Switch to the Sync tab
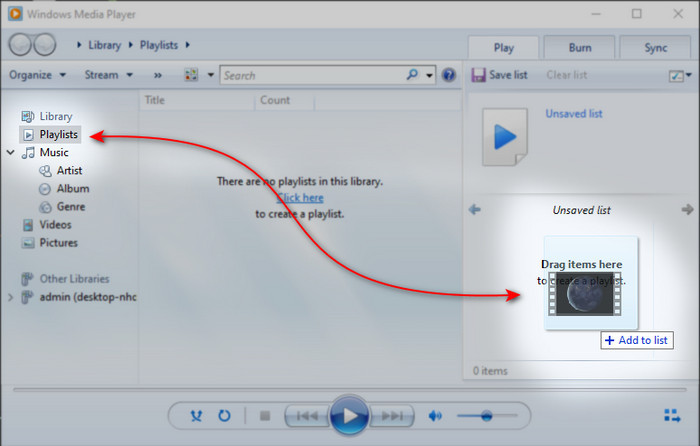The image size is (700, 446). (655, 48)
